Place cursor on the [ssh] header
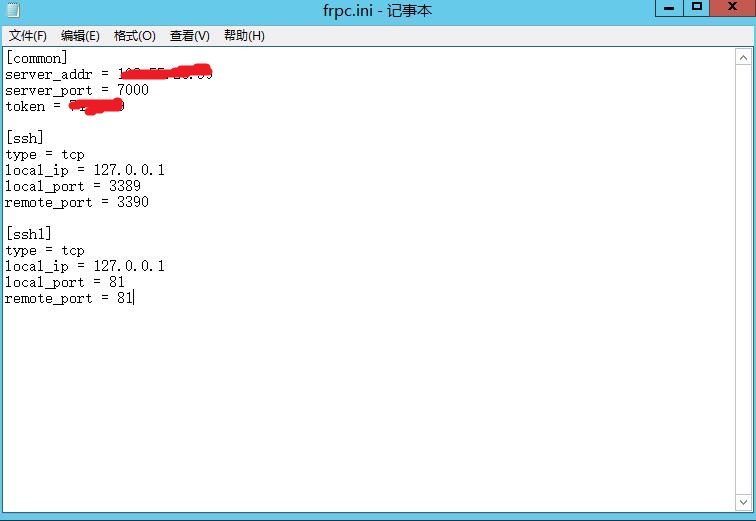 [x=24, y=138]
